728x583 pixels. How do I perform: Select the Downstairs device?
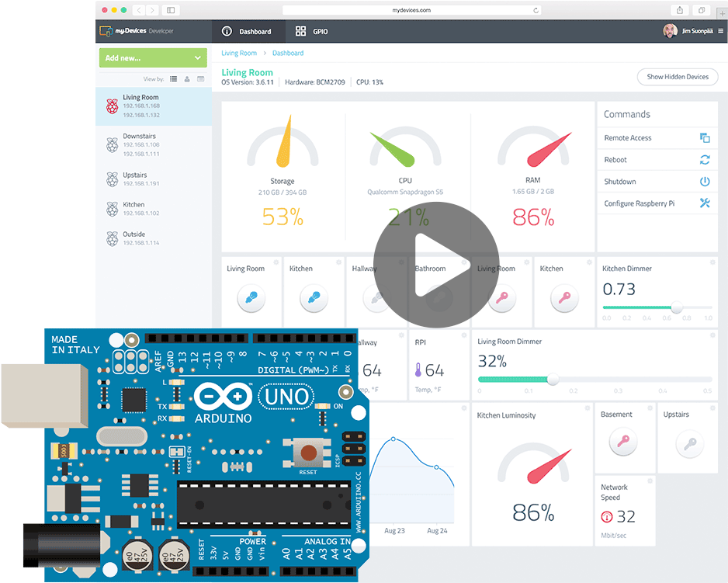point(154,145)
